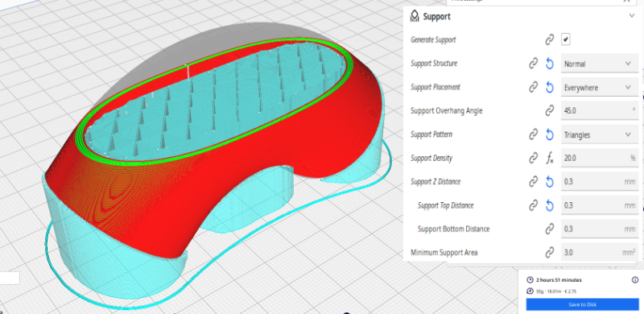Click link icon for Generate Support
This screenshot has height=314, width=644.
click(x=550, y=40)
